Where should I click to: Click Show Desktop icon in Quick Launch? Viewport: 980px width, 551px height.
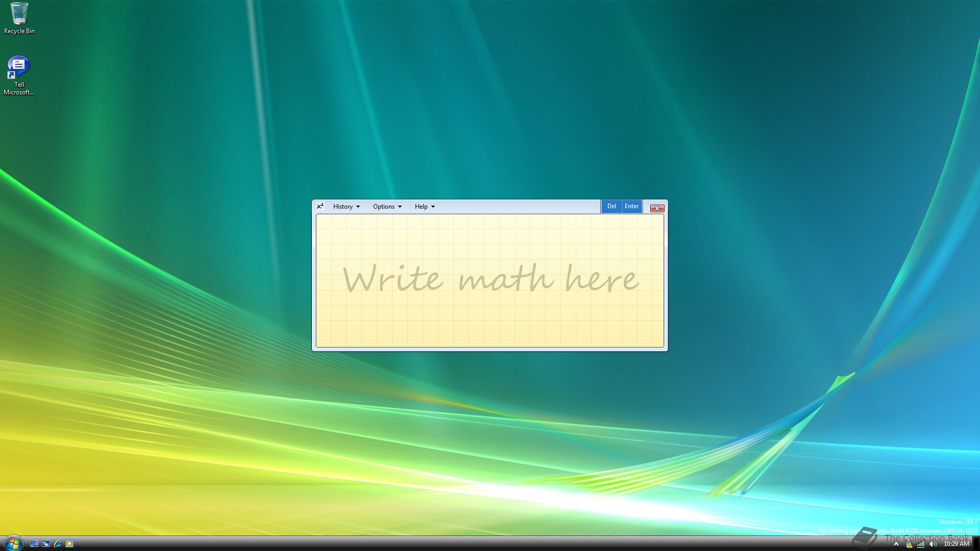34,544
